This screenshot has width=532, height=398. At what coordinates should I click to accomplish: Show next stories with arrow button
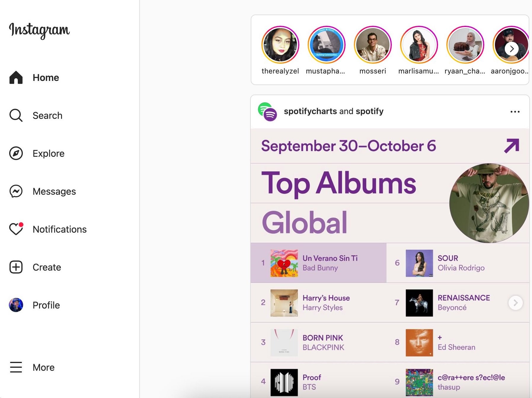point(512,49)
